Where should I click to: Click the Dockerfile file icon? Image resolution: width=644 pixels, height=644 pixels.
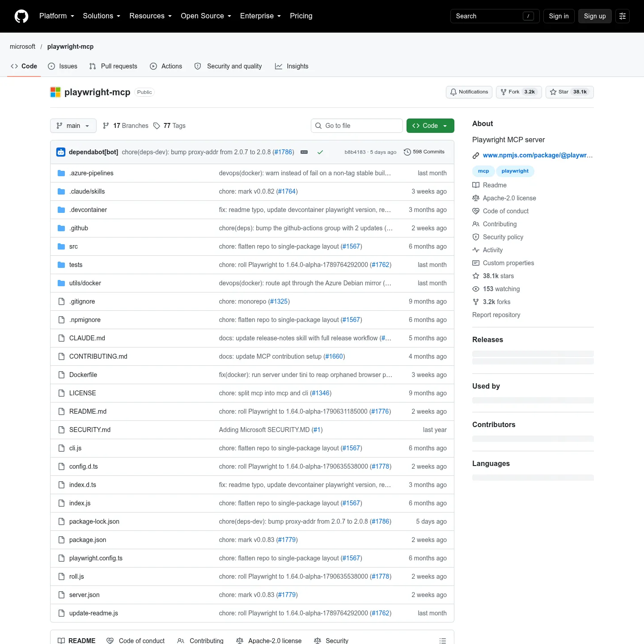click(x=61, y=375)
